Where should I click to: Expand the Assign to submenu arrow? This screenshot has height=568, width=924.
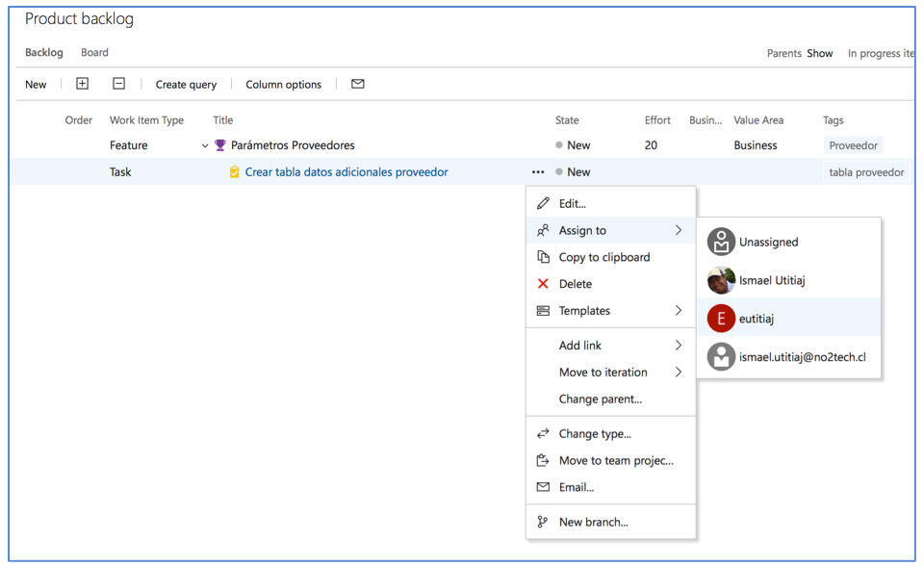tap(679, 230)
